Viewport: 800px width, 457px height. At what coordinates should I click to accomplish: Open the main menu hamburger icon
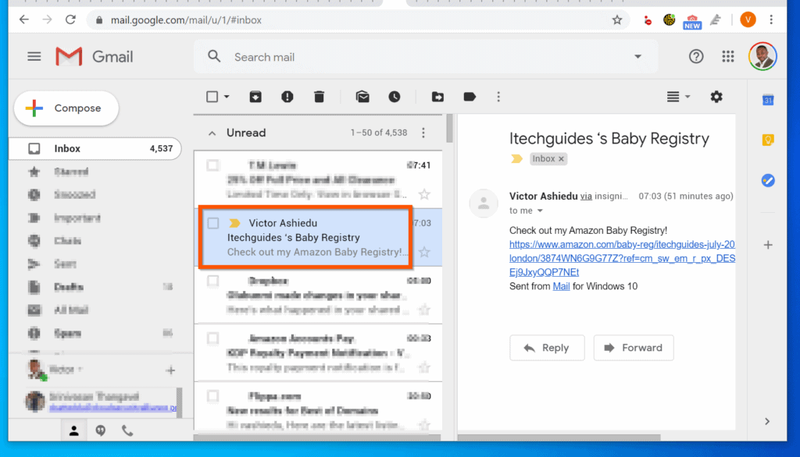34,57
